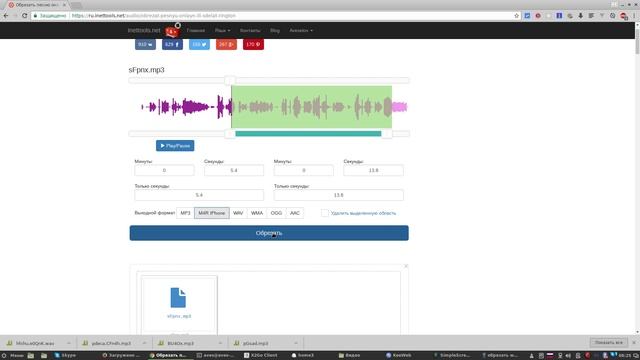Image resolution: width=640 pixels, height=360 pixels.
Task: Click the inettools.net brand link
Action: coord(144,30)
